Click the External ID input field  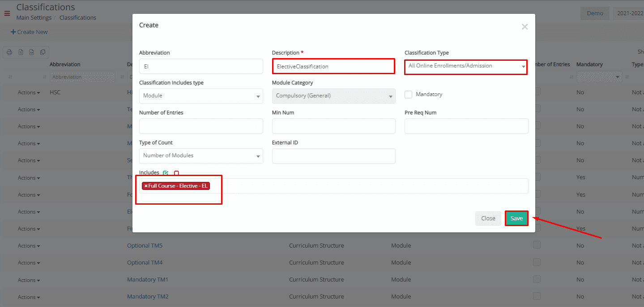click(333, 156)
